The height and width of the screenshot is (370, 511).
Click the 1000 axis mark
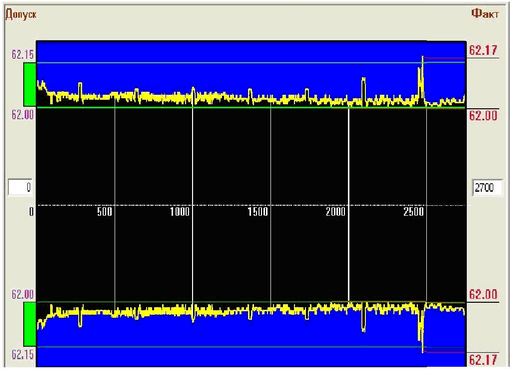pyautogui.click(x=180, y=212)
